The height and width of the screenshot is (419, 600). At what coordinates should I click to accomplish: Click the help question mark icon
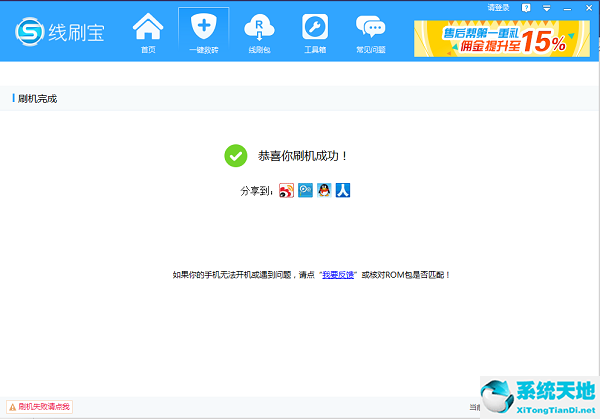click(x=526, y=8)
